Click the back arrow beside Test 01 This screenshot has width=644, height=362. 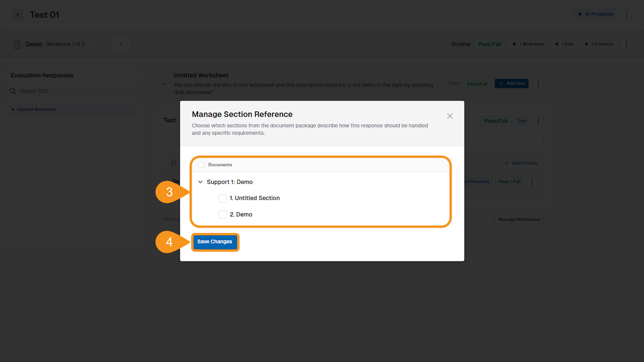(18, 14)
